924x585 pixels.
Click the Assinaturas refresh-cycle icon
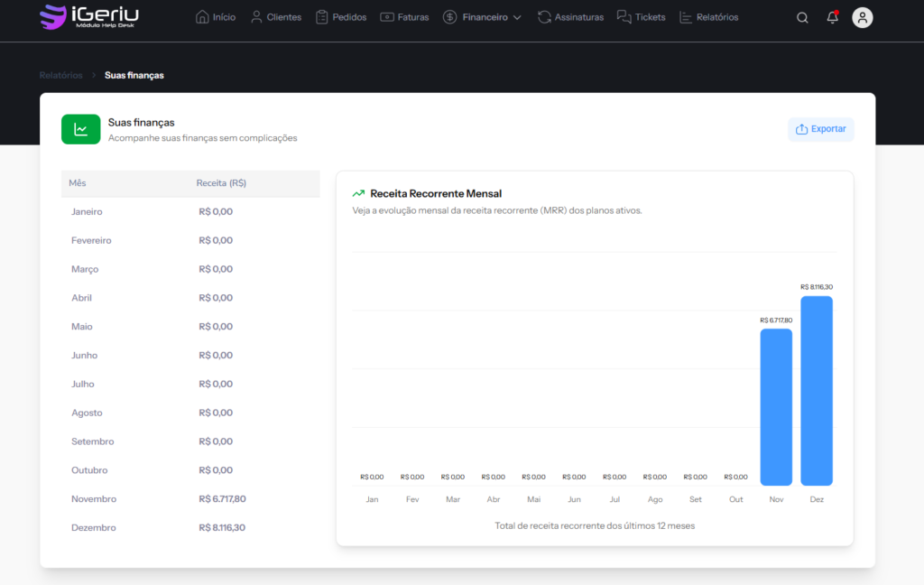click(544, 17)
